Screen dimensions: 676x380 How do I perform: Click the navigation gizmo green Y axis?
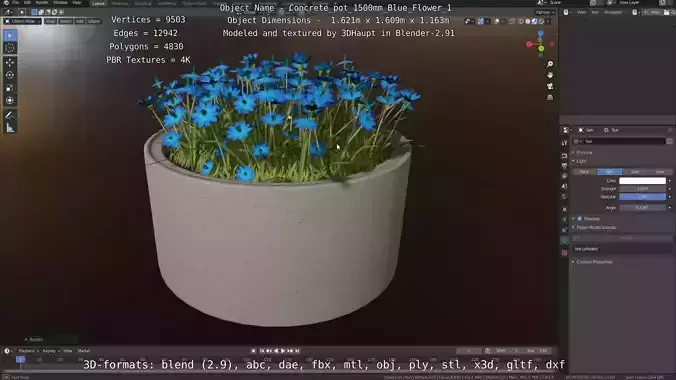point(541,49)
